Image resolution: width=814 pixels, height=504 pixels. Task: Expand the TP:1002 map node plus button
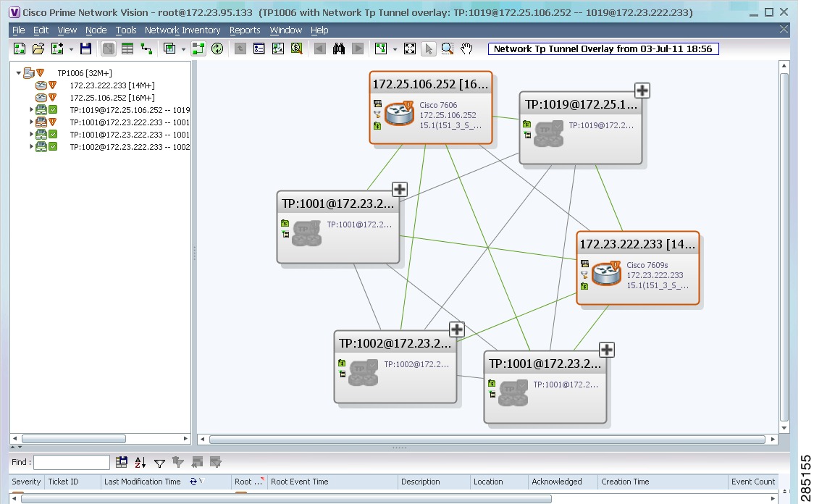tap(456, 329)
